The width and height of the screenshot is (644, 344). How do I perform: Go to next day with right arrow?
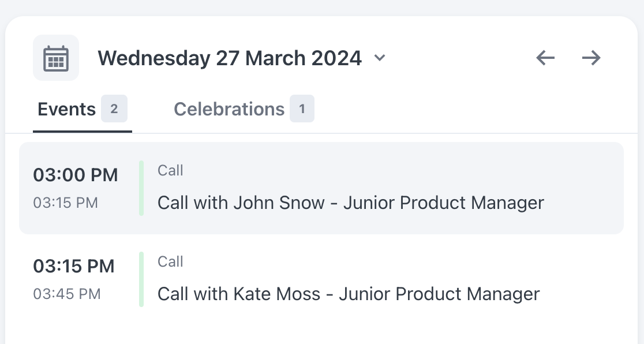(591, 58)
